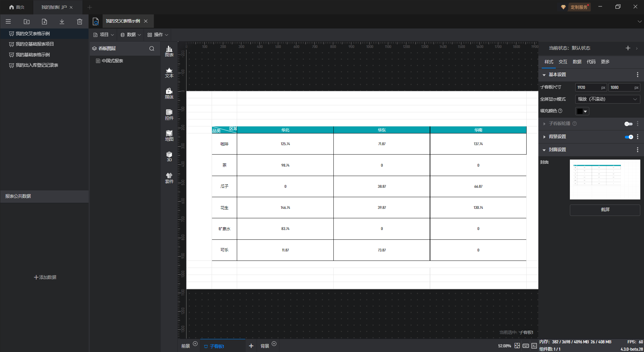This screenshot has width=644, height=352.
Task: Disable the 背景设置 toggle switch
Action: pyautogui.click(x=629, y=137)
